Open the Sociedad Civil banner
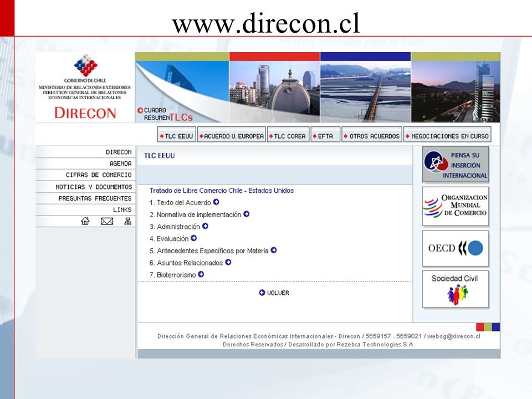This screenshot has width=532, height=399. point(456,289)
